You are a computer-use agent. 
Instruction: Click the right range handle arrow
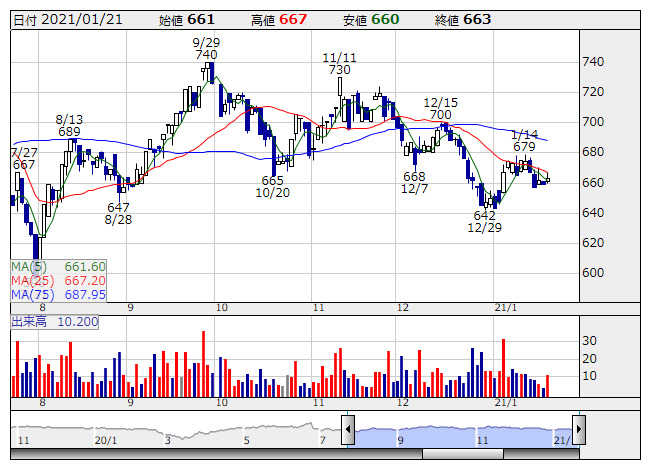pyautogui.click(x=579, y=429)
